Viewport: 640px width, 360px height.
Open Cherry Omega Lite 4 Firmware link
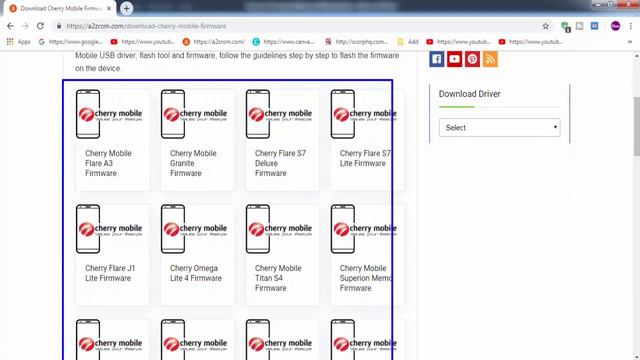[x=196, y=273]
